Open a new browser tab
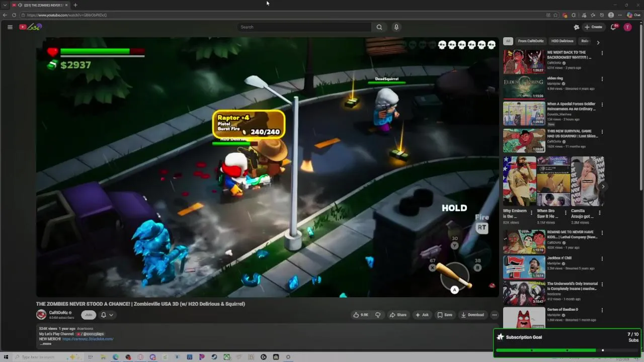 75,5
